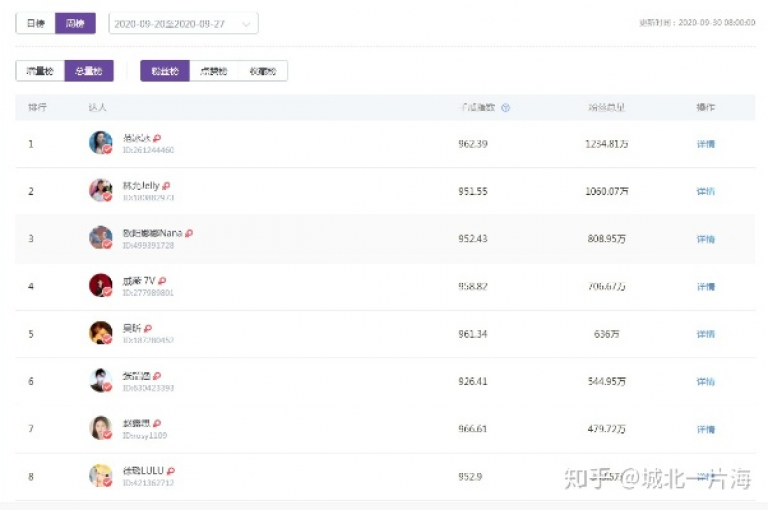Screen dimensions: 768x510
Task: Click the 千瓜指数 column header text
Action: (478, 107)
